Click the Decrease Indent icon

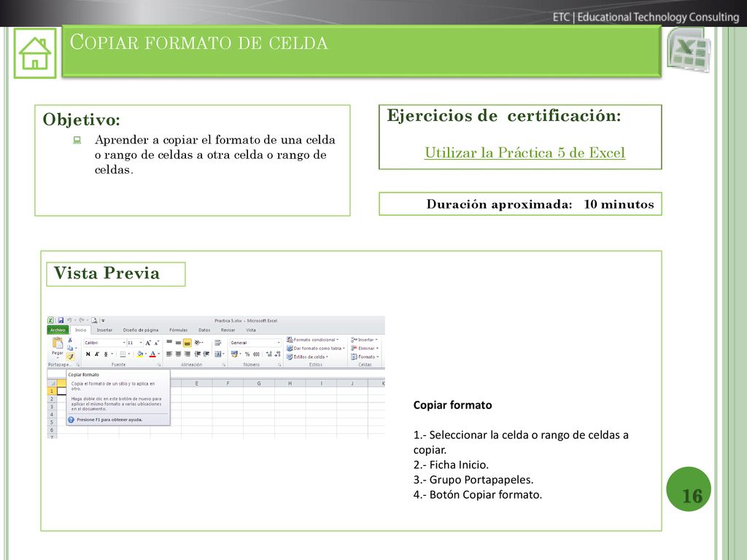[198, 354]
